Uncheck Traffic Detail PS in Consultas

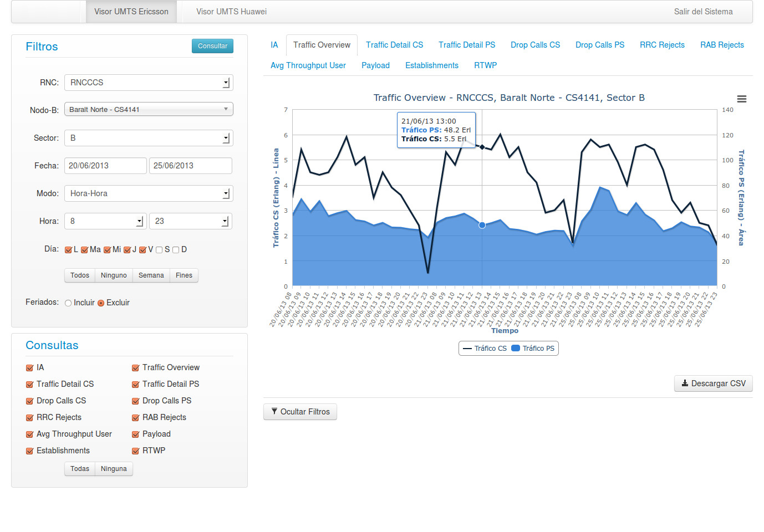(135, 385)
